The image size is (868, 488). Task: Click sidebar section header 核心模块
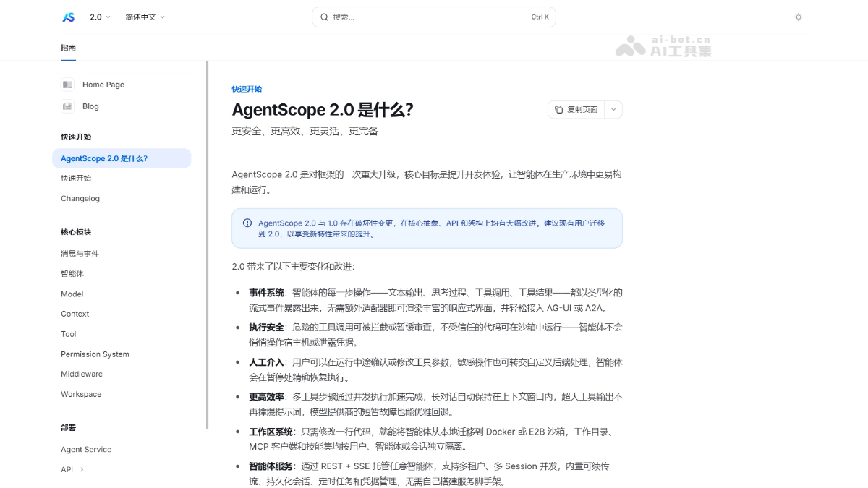point(76,232)
